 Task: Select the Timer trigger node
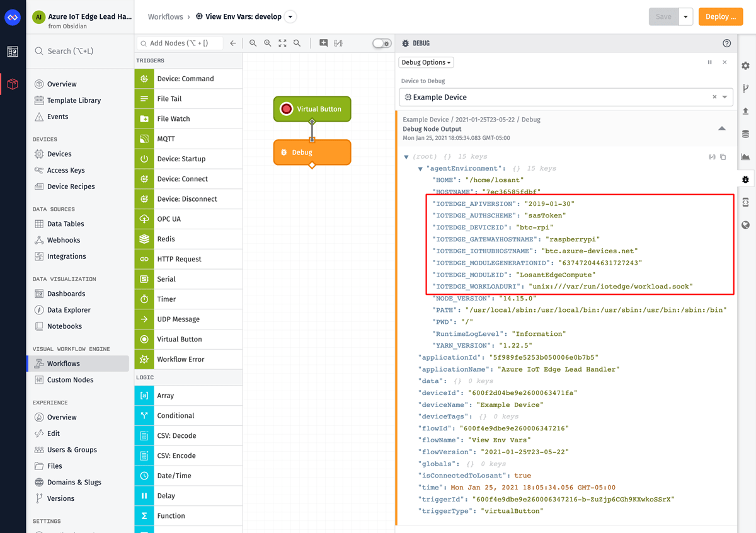point(188,299)
